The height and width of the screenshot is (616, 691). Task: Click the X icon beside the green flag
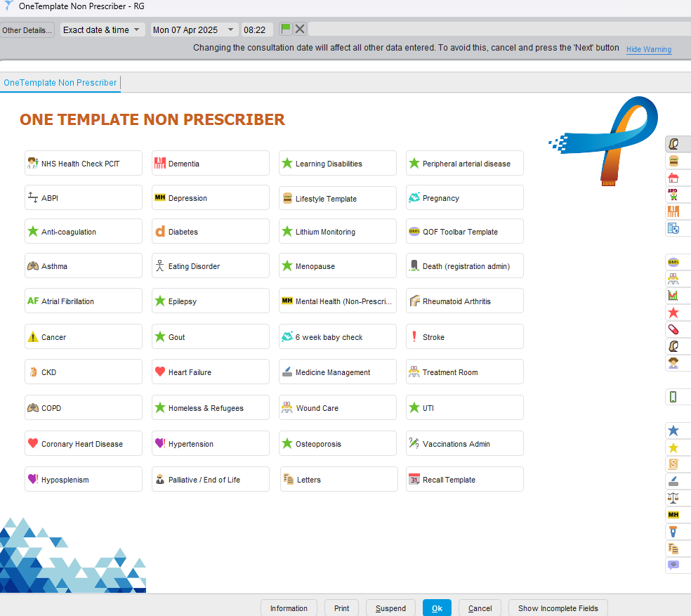click(300, 29)
